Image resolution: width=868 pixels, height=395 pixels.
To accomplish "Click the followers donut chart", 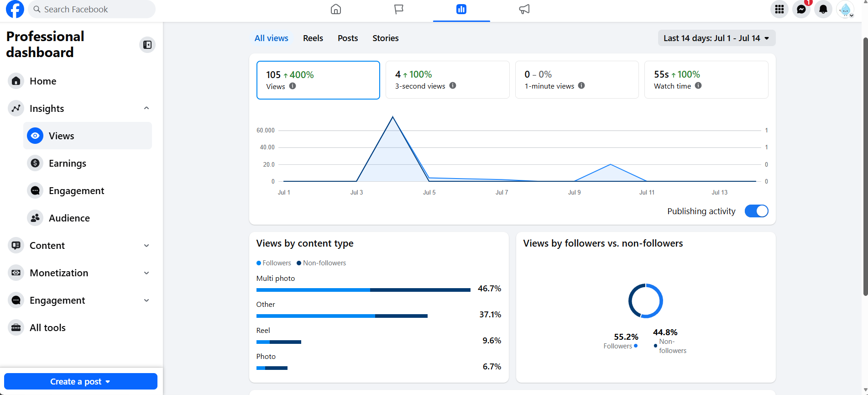I will (x=646, y=300).
